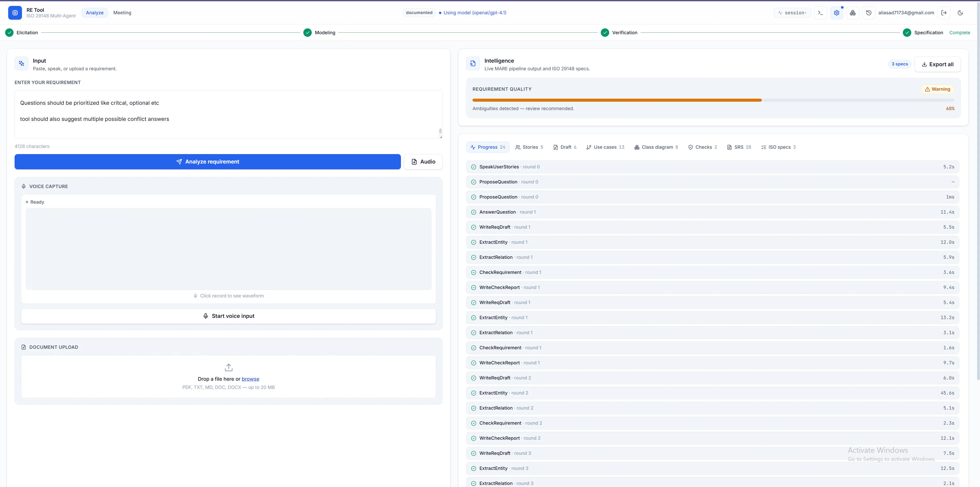The width and height of the screenshot is (980, 487).
Task: Toggle dark mode with moon icon
Action: [x=960, y=13]
